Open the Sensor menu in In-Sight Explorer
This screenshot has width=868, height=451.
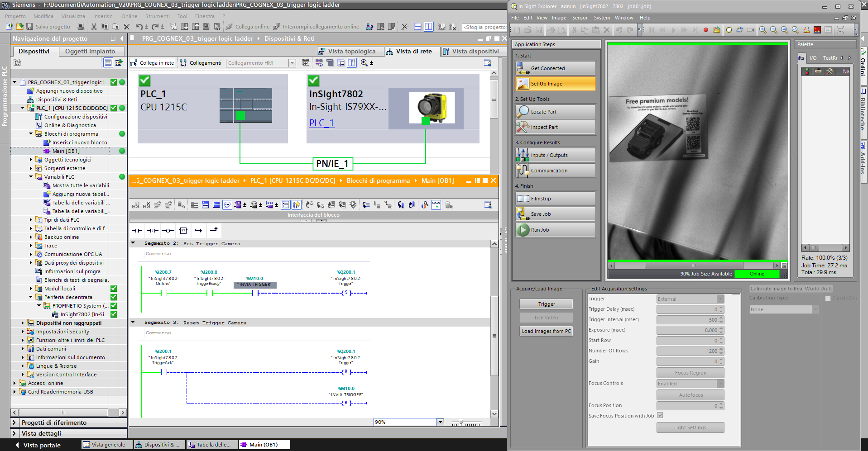(x=580, y=18)
